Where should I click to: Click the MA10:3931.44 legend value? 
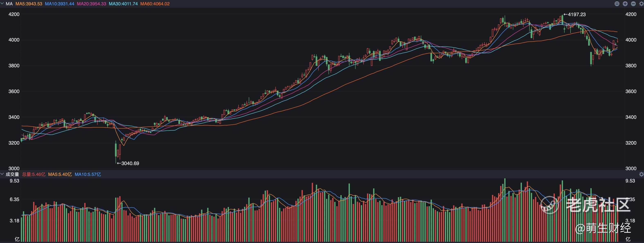60,4
